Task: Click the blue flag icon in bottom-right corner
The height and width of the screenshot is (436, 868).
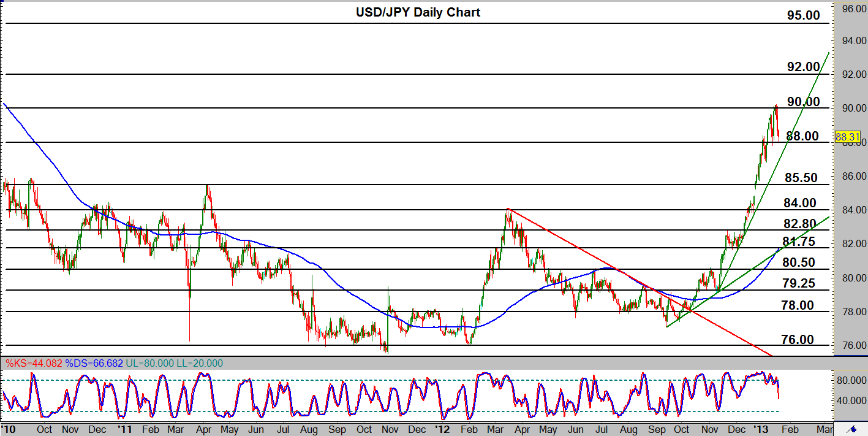Action: pos(851,429)
